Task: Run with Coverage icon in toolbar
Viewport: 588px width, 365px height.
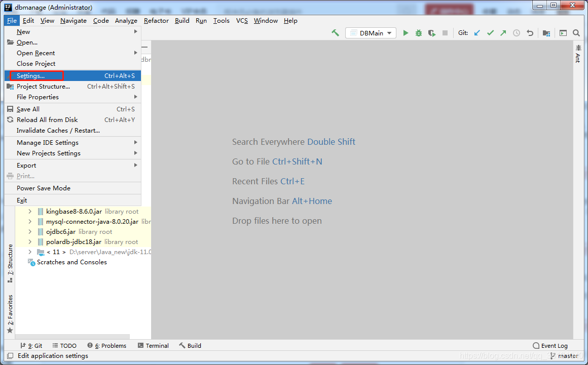Action: pos(432,33)
